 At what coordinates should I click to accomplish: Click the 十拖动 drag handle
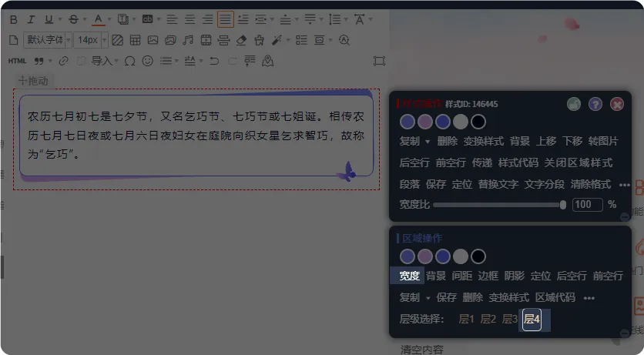coord(33,81)
